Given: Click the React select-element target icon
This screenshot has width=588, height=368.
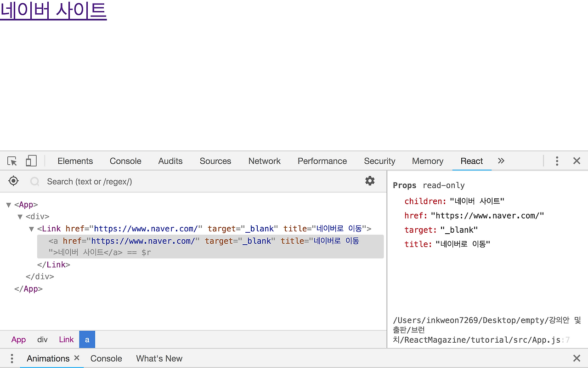Looking at the screenshot, I should (x=14, y=181).
